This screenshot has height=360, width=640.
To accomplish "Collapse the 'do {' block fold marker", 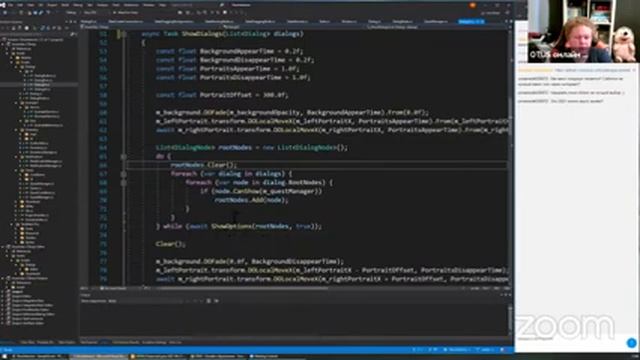I will 124,156.
